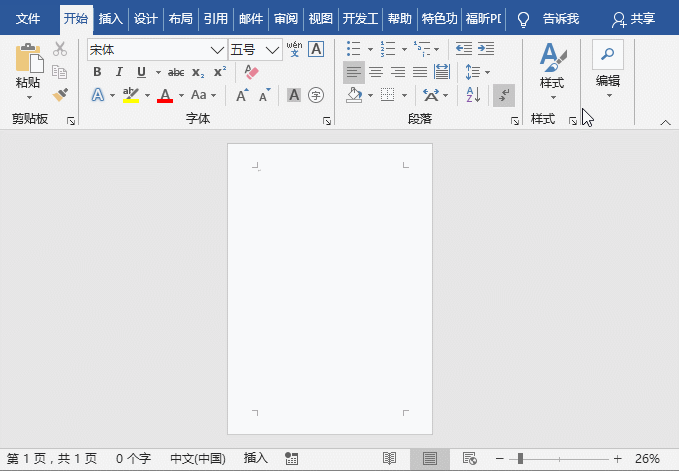This screenshot has height=471, width=679.
Task: Switch to Read Mode view
Action: coord(389,458)
